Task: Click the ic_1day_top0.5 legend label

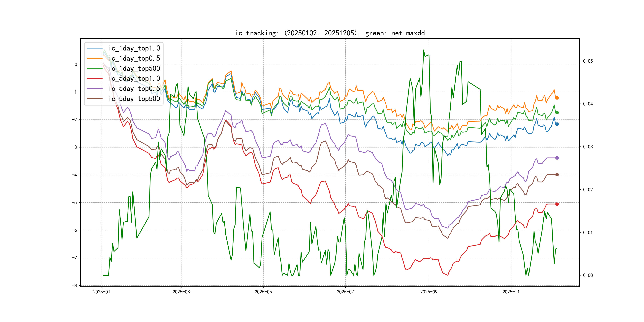Action: (x=134, y=58)
